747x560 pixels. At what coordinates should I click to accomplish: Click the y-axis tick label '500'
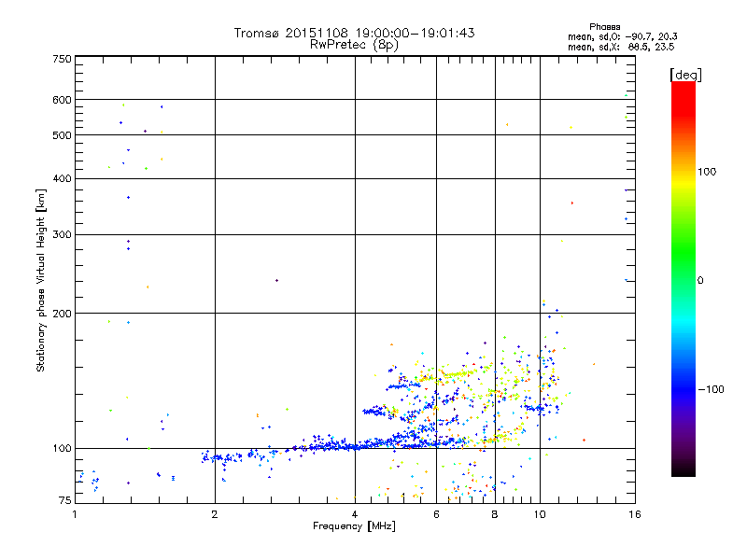[x=62, y=135]
